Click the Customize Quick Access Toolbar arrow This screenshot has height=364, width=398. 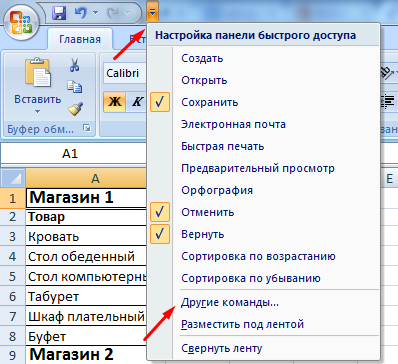click(x=152, y=12)
